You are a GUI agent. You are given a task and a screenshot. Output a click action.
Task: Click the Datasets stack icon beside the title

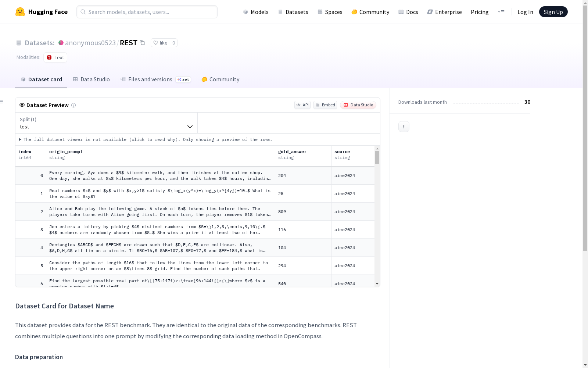tap(19, 43)
